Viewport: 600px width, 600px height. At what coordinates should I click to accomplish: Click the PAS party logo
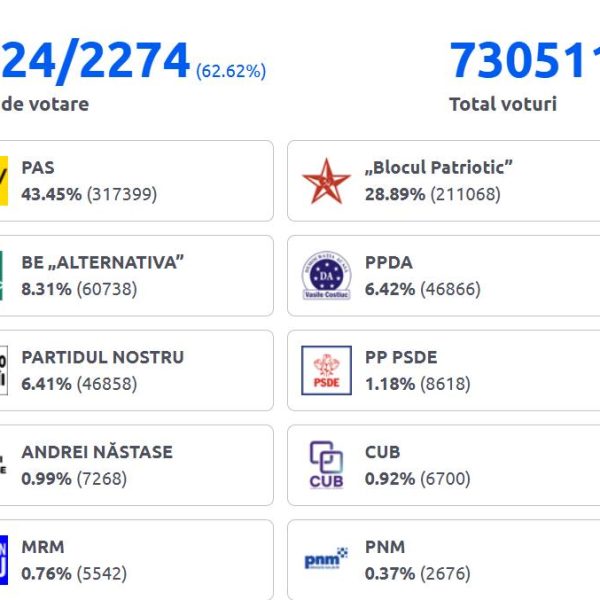[4, 181]
